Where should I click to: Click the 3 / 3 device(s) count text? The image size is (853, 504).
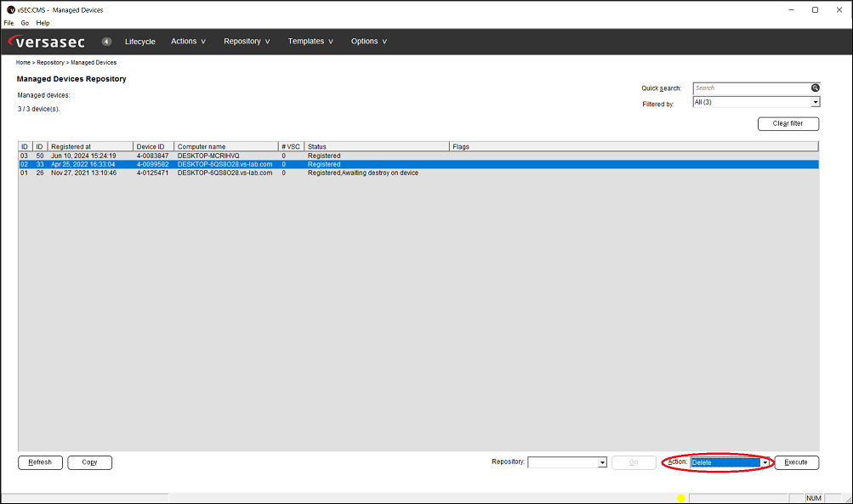[38, 109]
